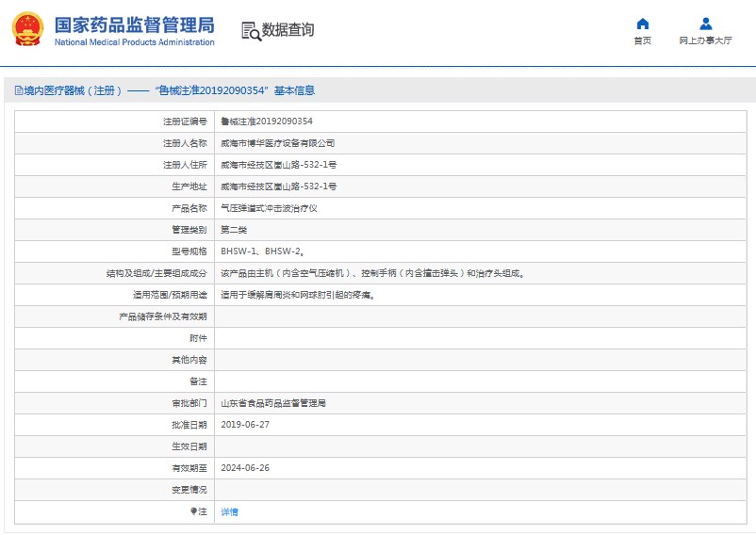Screen dimensions: 756x535
Task: Click the 注册证编号 label
Action: click(x=185, y=122)
